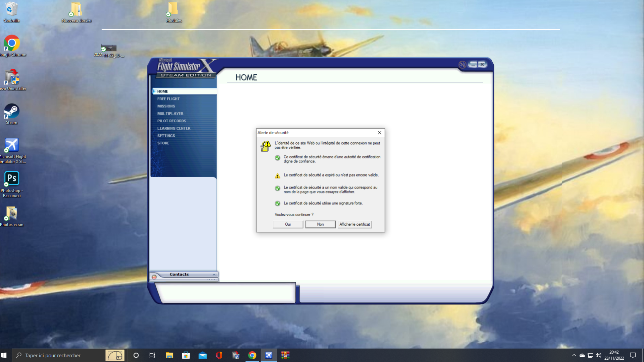Go to the STORE page
Viewport: 644px width, 362px height.
(x=163, y=143)
